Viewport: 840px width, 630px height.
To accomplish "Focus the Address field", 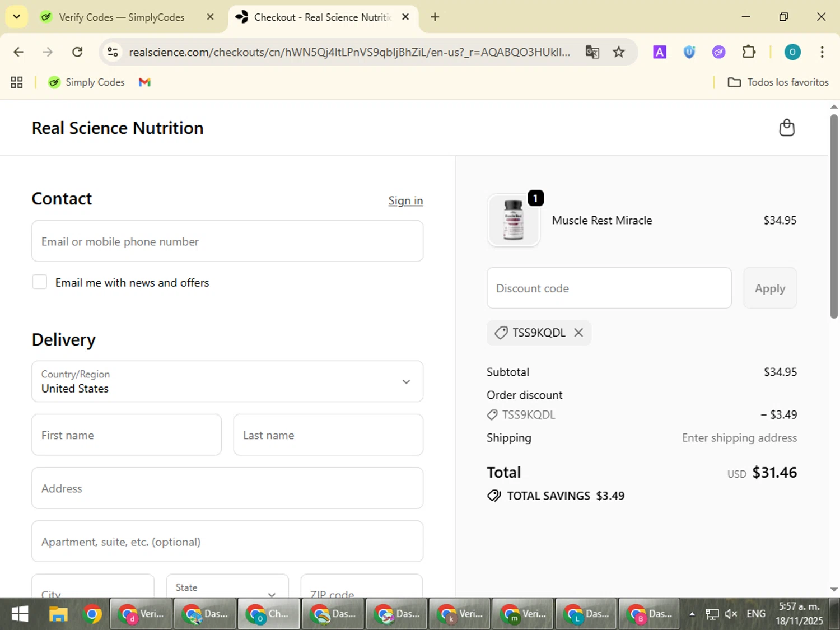I will [227, 488].
